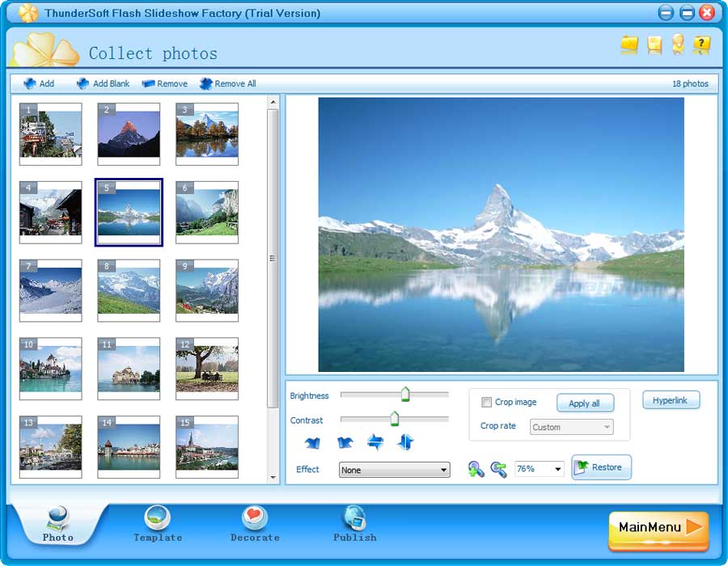Switch to the Publish tab
728x566 pixels.
[x=355, y=524]
